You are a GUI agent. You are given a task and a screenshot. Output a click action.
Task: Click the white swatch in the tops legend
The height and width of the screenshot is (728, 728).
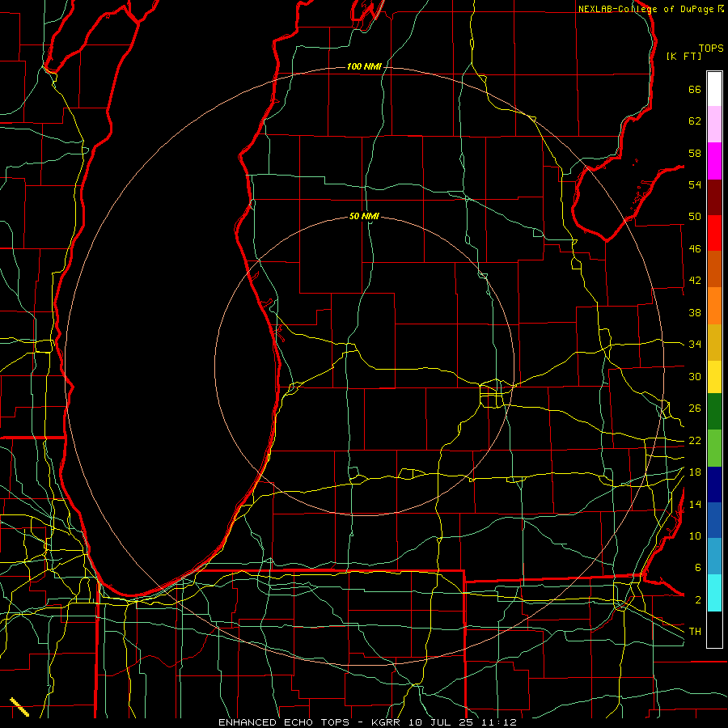714,89
